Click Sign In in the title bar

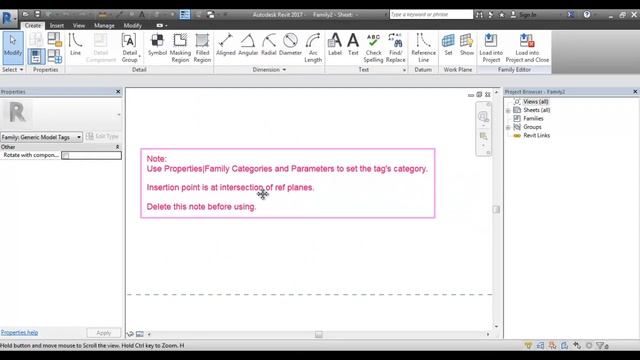pos(528,15)
